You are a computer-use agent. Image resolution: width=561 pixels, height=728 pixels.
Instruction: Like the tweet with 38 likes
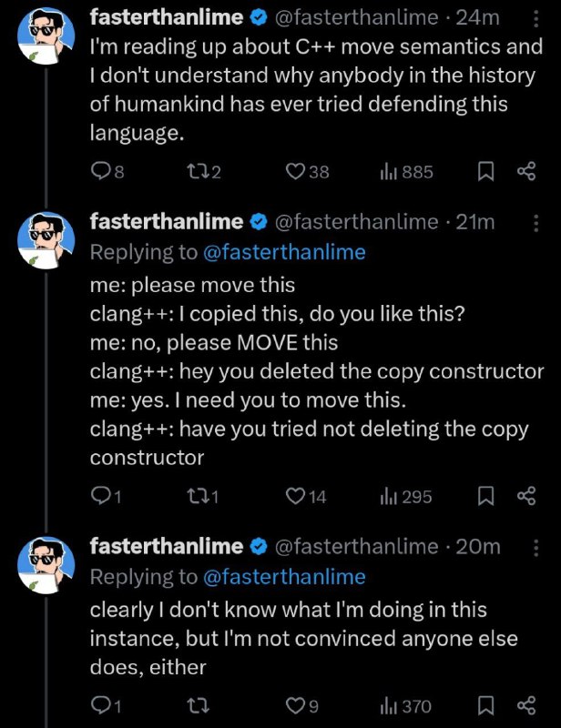307,172
